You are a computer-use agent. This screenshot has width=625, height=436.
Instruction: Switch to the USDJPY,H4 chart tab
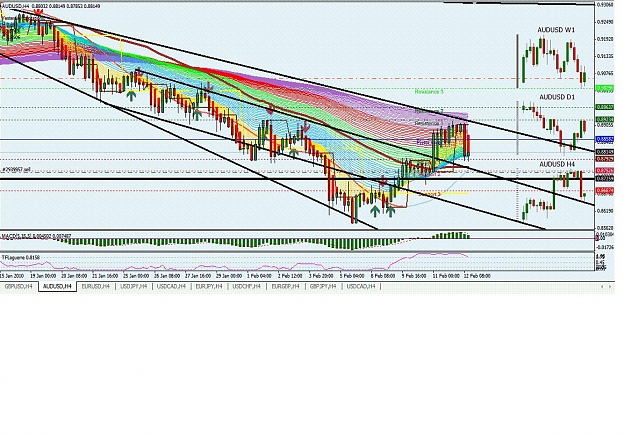134,286
